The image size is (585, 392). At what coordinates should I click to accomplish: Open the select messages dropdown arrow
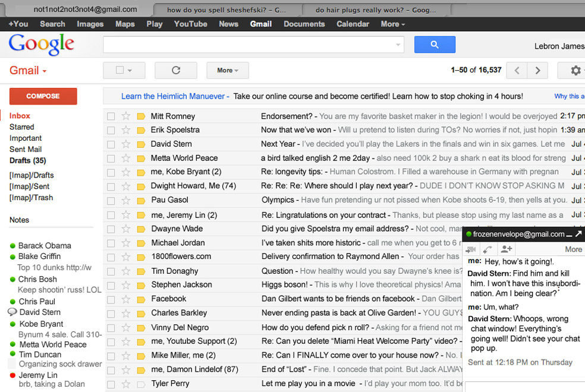coord(131,70)
